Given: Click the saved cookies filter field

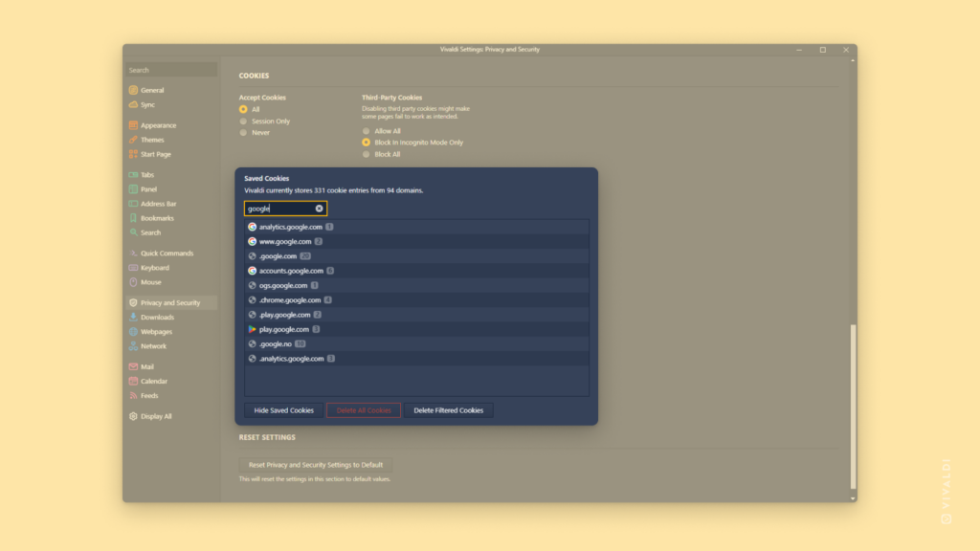Looking at the screenshot, I should (285, 208).
